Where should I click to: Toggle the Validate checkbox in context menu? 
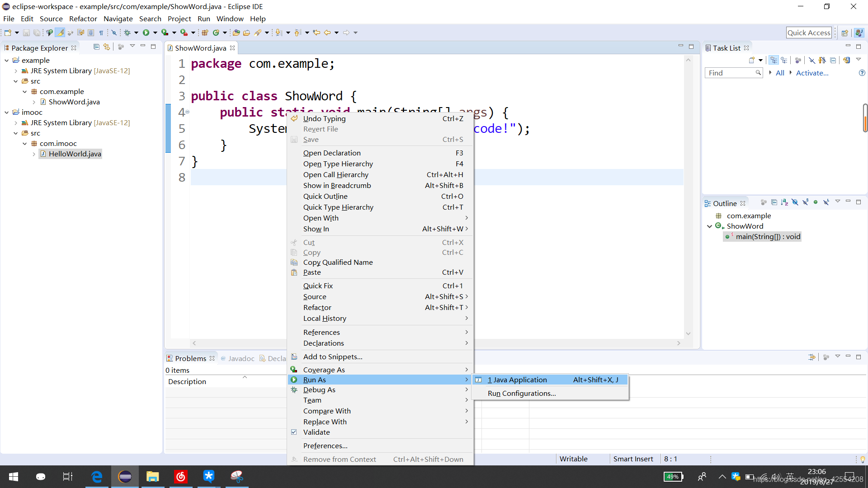pyautogui.click(x=294, y=432)
